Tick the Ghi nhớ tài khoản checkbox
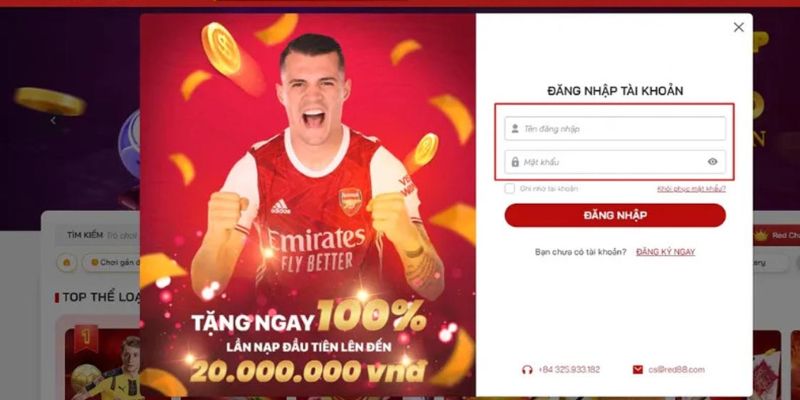Viewport: 800px width, 400px height. [509, 188]
